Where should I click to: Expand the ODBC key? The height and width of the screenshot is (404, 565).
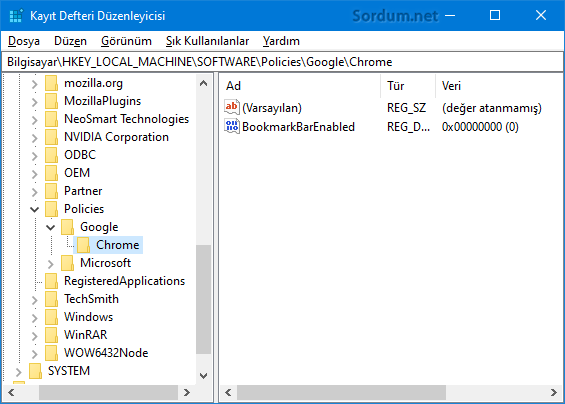pyautogui.click(x=35, y=156)
